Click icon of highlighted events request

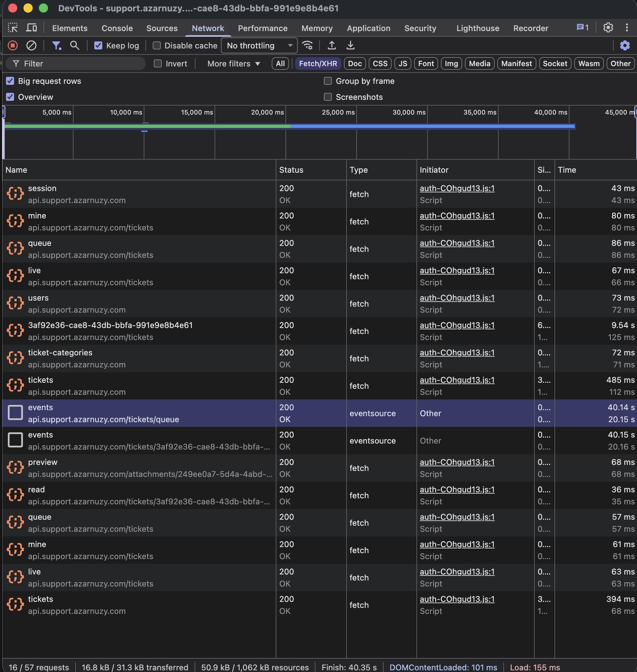(15, 413)
